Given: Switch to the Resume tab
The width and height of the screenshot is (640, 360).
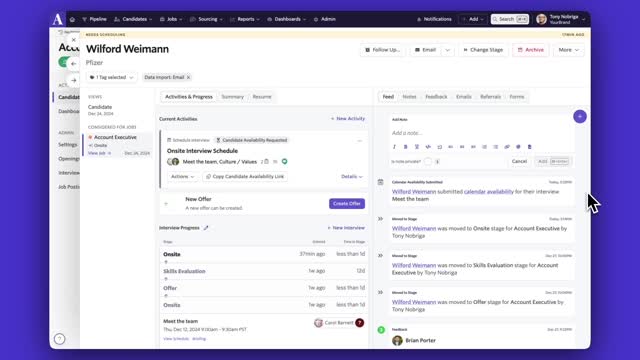Looking at the screenshot, I should (x=262, y=97).
